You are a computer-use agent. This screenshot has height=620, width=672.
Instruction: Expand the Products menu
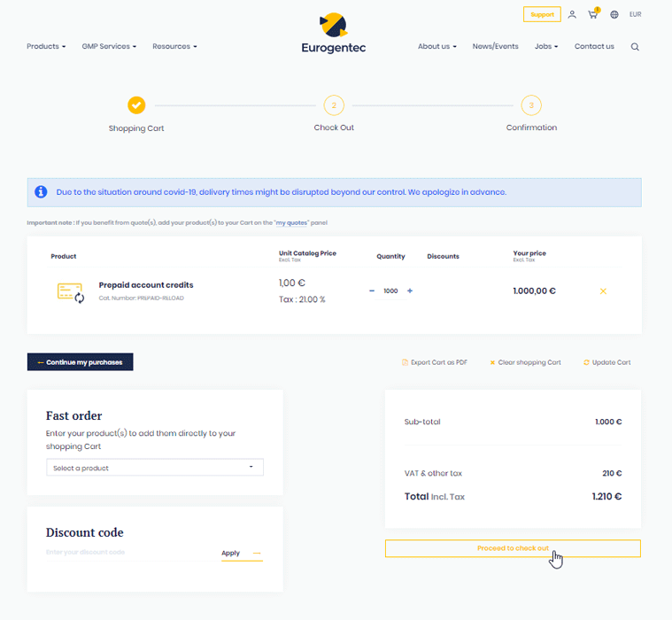pyautogui.click(x=46, y=46)
